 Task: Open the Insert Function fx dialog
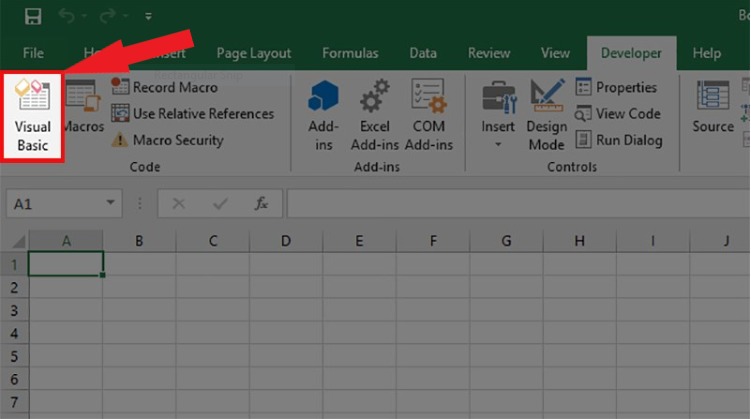(261, 204)
